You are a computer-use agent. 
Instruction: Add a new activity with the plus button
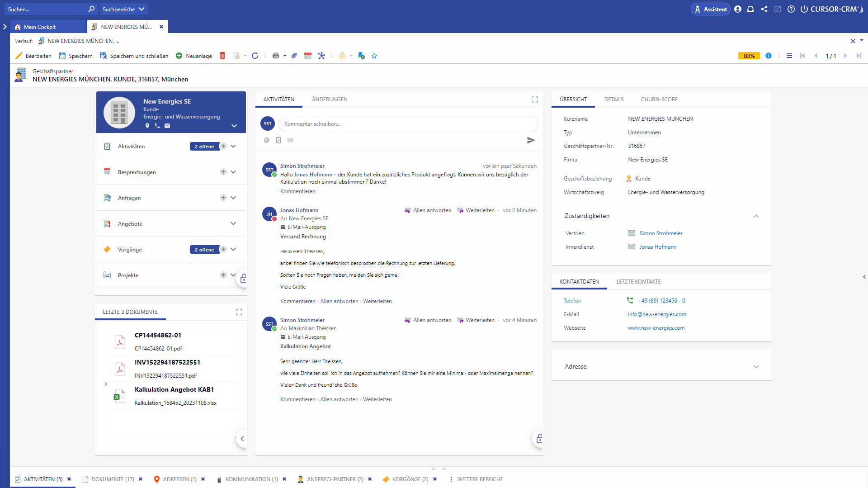click(223, 146)
